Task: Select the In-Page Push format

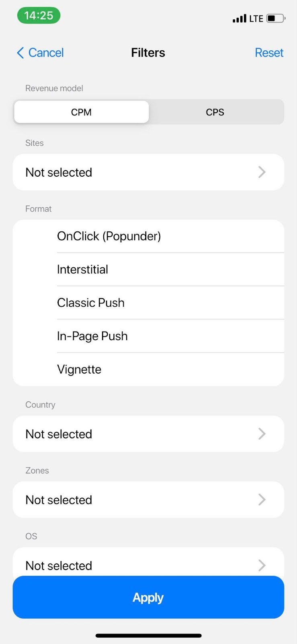Action: pyautogui.click(x=92, y=336)
